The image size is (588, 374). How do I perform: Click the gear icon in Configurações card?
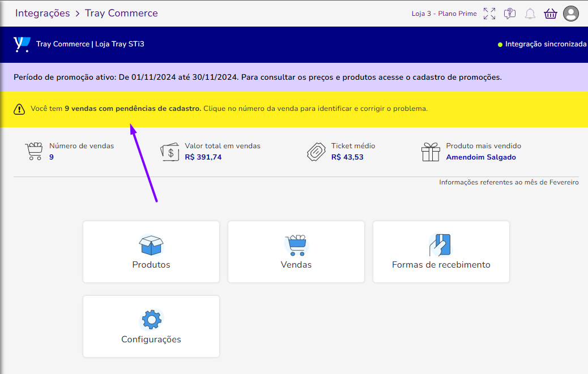[151, 320]
